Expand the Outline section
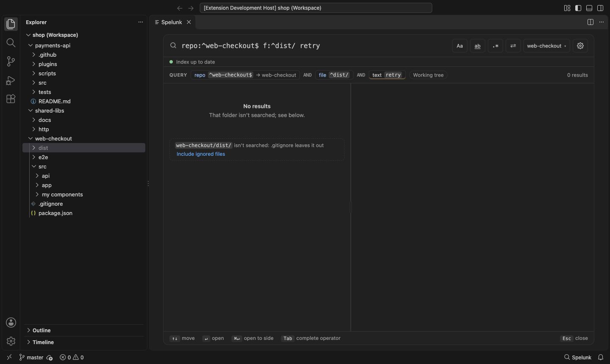610x364 pixels. [x=84, y=330]
